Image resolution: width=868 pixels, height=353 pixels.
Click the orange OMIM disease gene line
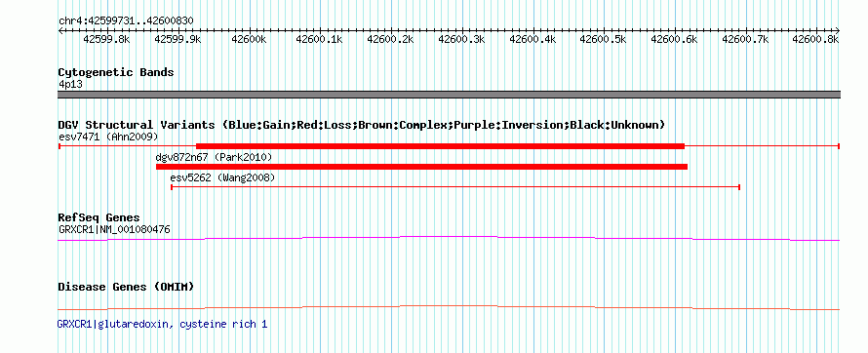coord(449,307)
